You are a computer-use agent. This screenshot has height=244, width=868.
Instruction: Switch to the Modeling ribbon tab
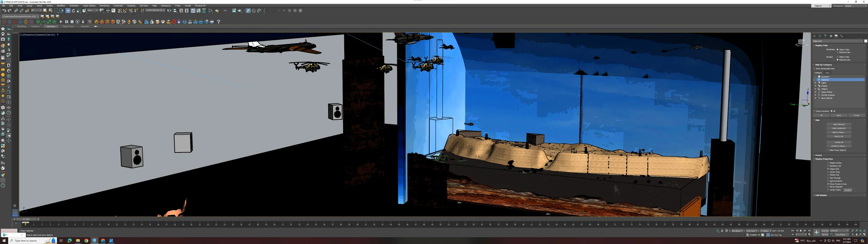point(21,26)
